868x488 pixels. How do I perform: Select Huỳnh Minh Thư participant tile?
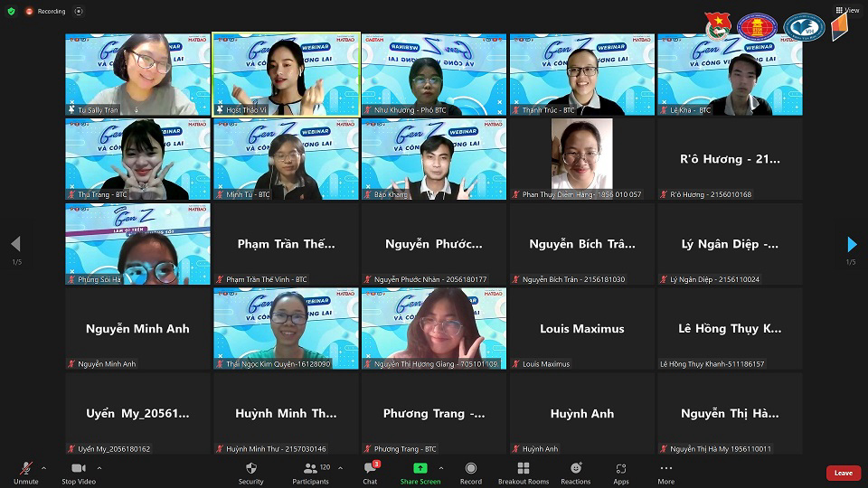pyautogui.click(x=287, y=413)
